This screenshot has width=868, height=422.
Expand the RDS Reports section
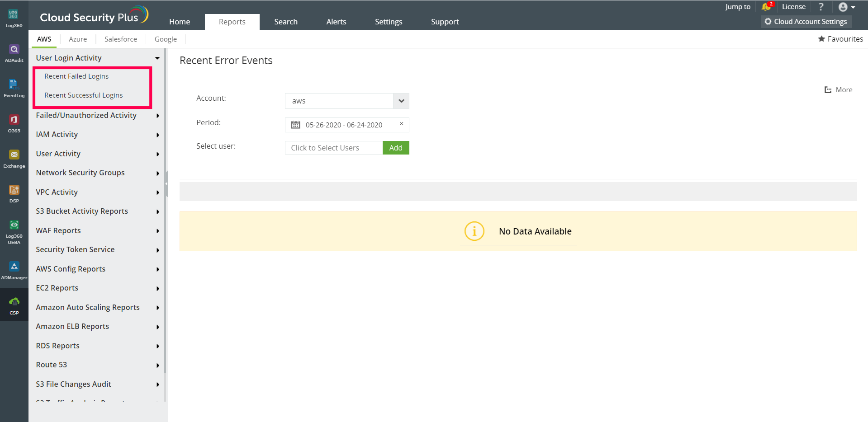(x=158, y=346)
